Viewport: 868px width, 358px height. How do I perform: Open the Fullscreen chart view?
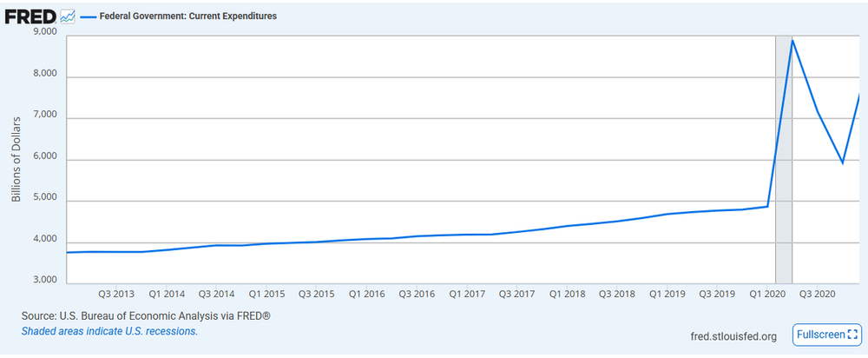click(x=825, y=335)
